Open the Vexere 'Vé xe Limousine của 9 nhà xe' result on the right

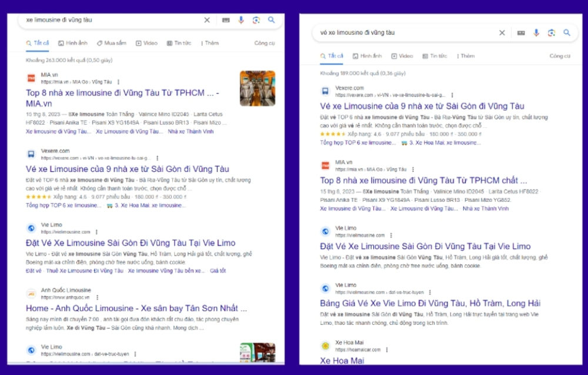pyautogui.click(x=422, y=106)
